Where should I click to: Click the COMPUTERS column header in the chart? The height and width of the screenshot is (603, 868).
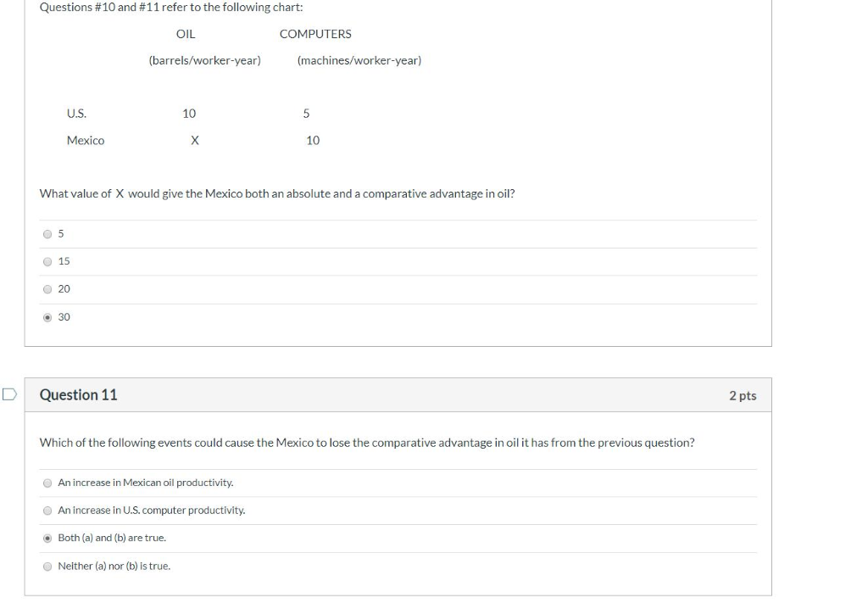(x=314, y=34)
